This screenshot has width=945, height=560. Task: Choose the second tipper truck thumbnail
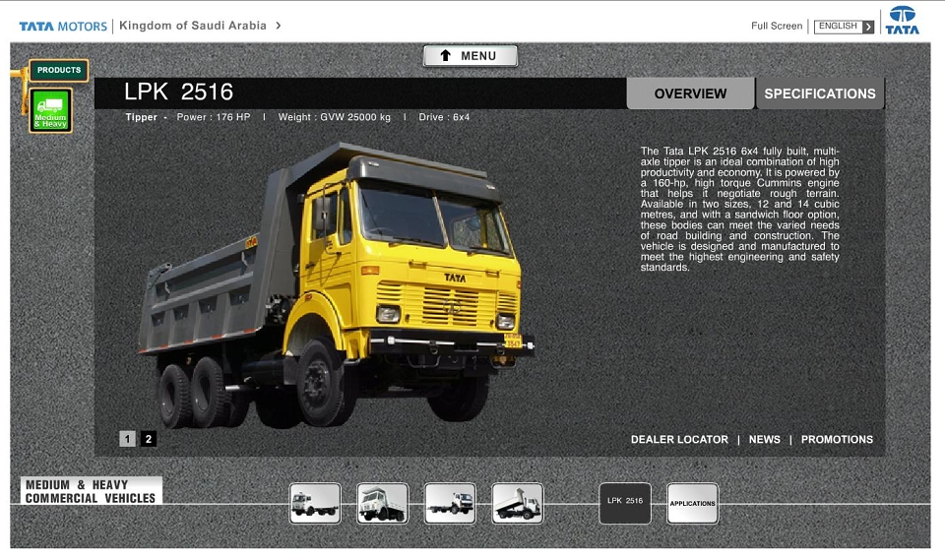point(383,503)
